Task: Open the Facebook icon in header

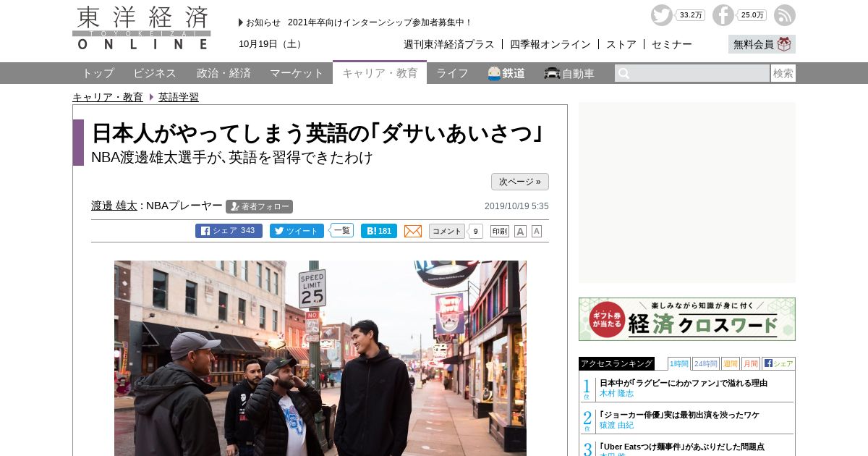Action: click(723, 15)
